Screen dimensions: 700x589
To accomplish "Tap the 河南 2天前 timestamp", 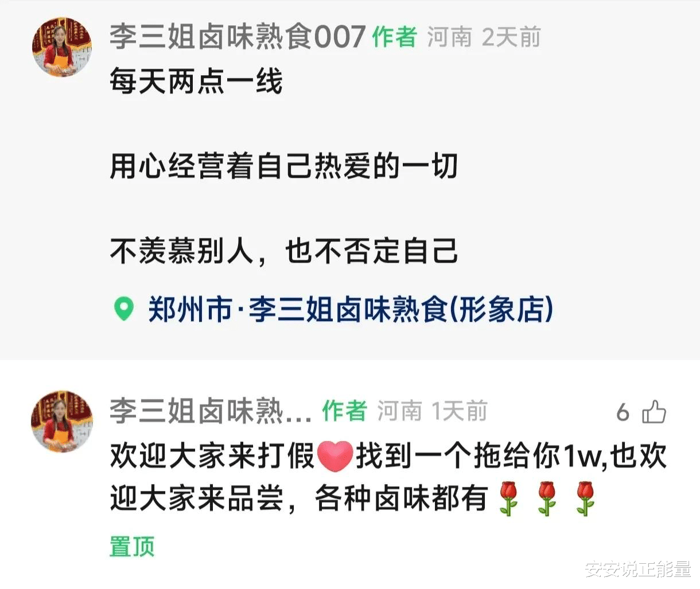I will point(484,38).
